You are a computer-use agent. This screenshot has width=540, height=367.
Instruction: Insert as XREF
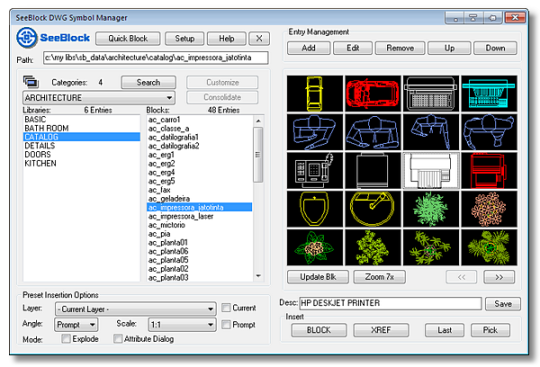[381, 330]
